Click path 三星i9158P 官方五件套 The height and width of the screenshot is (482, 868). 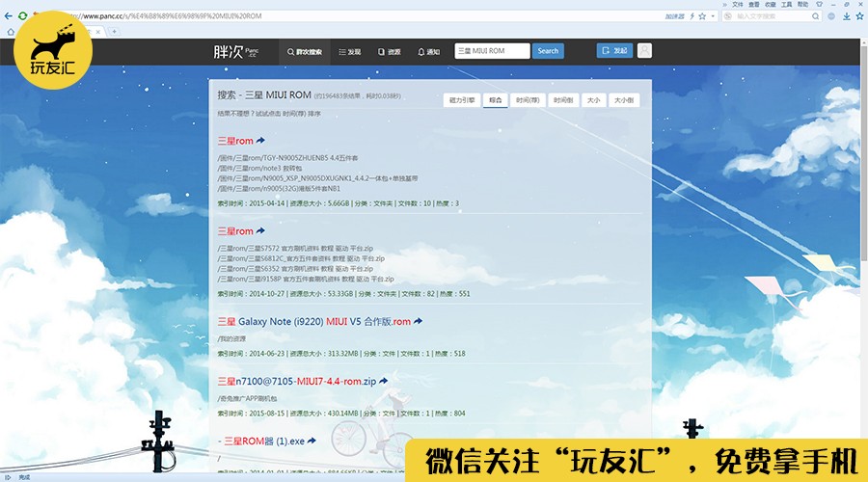coord(306,279)
